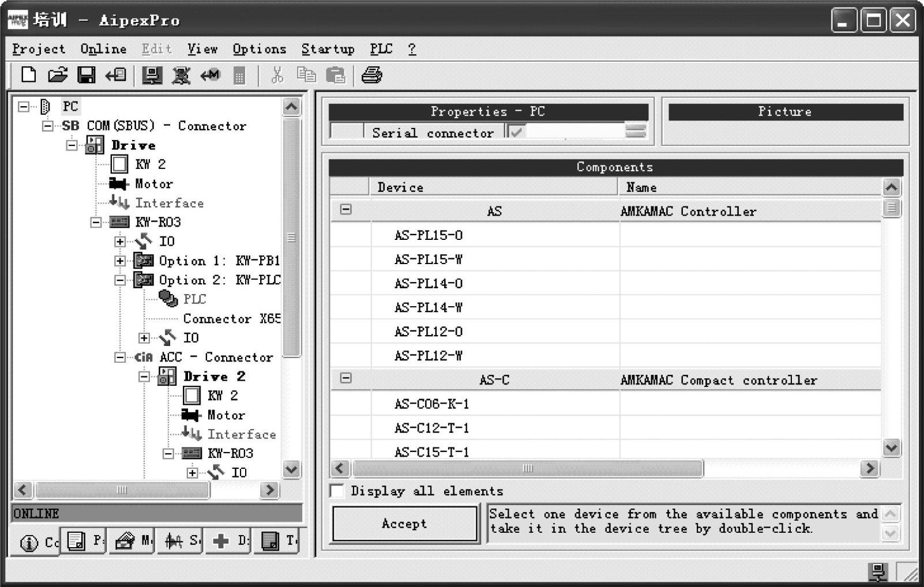Open the Online menu
Screen dimensions: 924x587
click(x=103, y=49)
